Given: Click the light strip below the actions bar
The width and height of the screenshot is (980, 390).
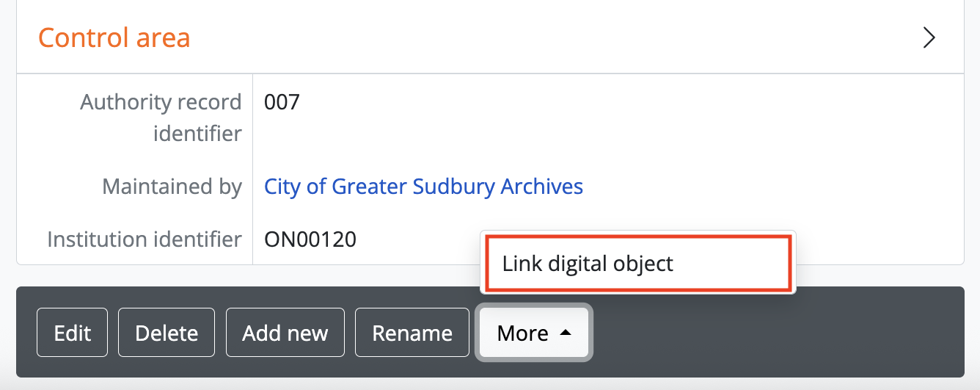Looking at the screenshot, I should pyautogui.click(x=490, y=384).
